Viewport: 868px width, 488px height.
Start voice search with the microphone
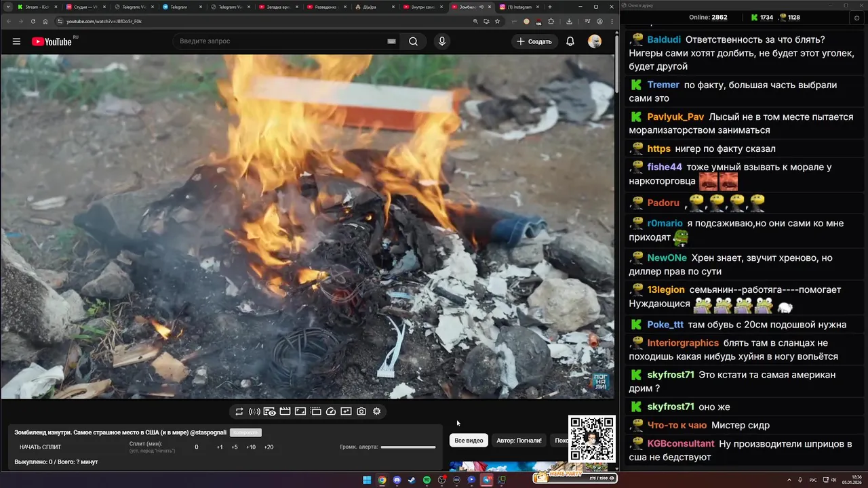[442, 41]
